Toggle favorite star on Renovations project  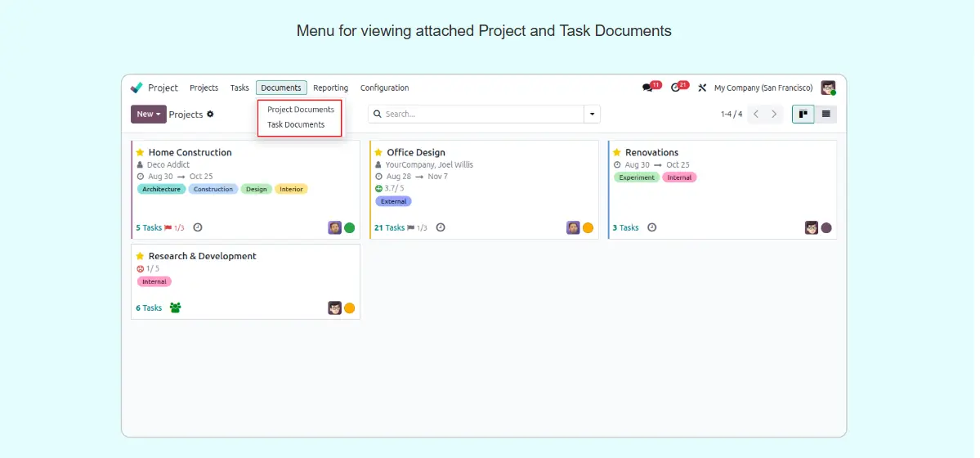(x=617, y=152)
